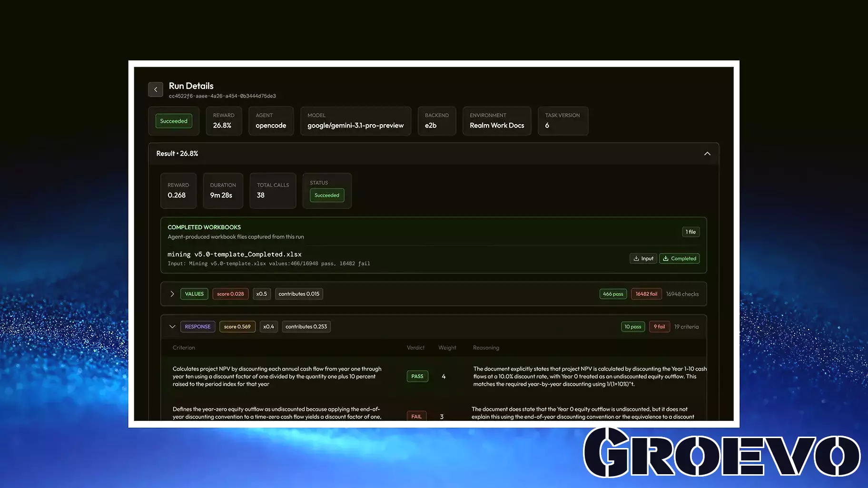
Task: Click the BACKEND e2b card
Action: click(x=437, y=121)
